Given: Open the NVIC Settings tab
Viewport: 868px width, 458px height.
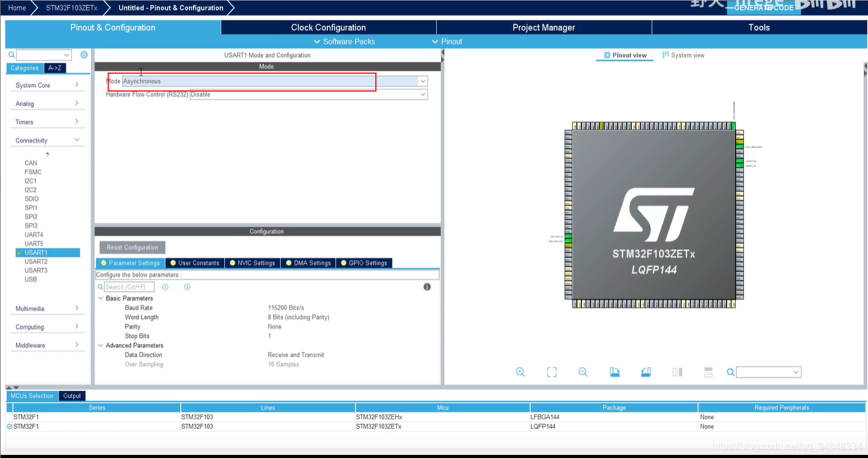Looking at the screenshot, I should (252, 263).
